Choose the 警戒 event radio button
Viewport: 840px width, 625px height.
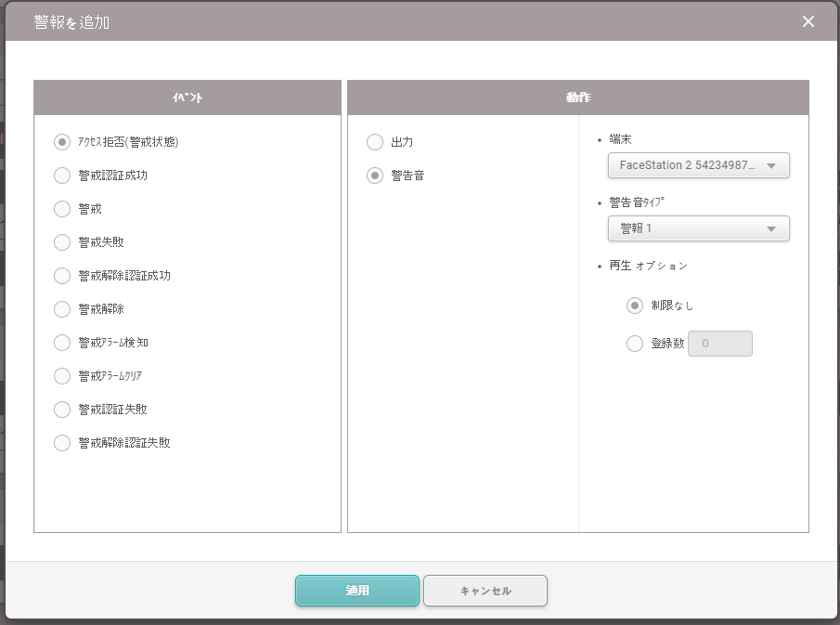pyautogui.click(x=62, y=209)
